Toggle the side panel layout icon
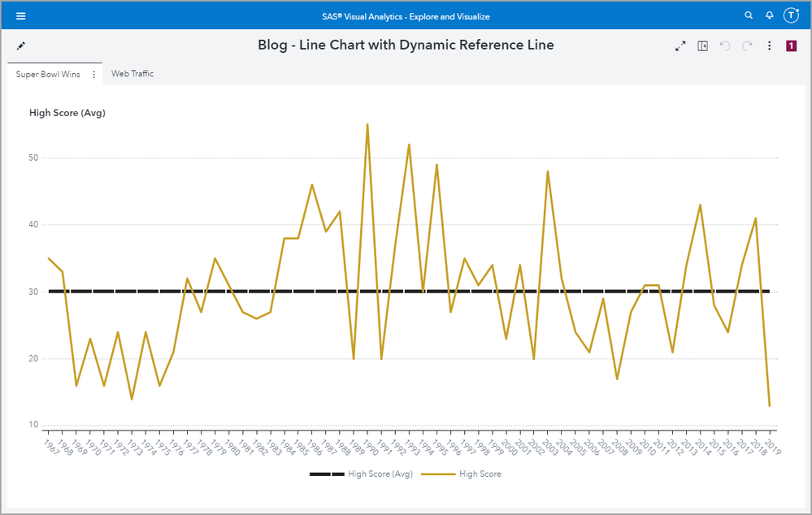 click(x=703, y=46)
